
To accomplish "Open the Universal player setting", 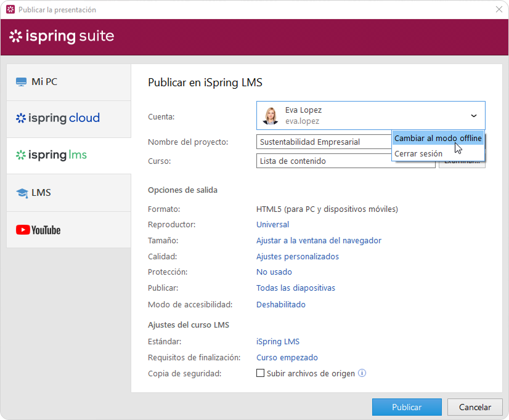I will pyautogui.click(x=272, y=225).
